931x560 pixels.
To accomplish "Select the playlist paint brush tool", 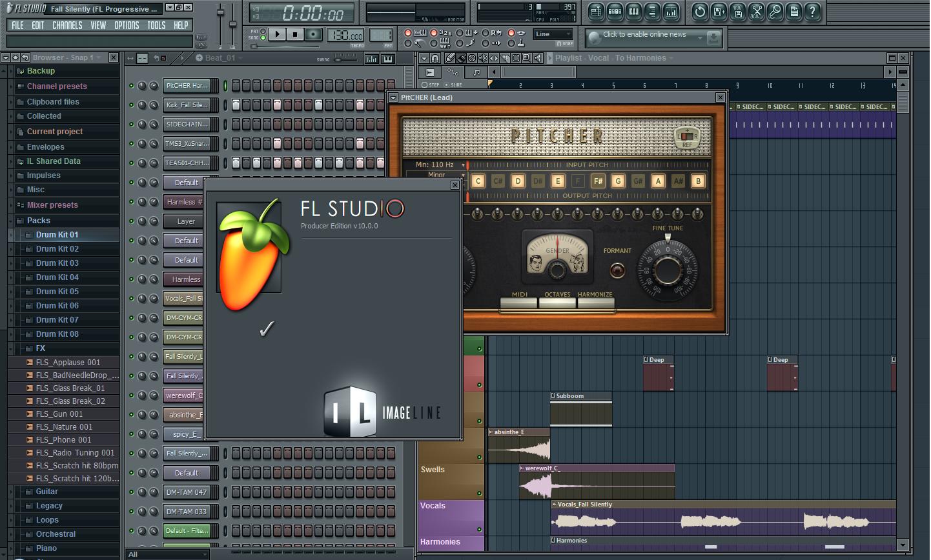I will 461,58.
